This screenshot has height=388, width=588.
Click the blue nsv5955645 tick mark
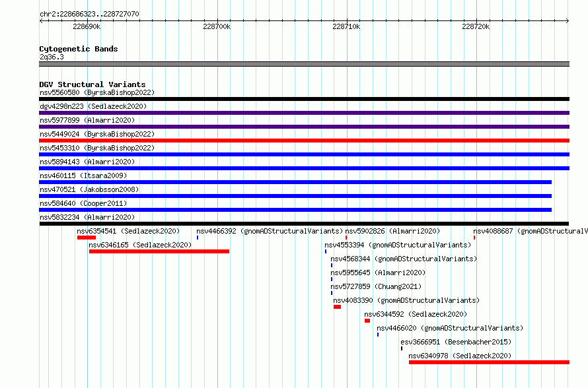pyautogui.click(x=332, y=279)
